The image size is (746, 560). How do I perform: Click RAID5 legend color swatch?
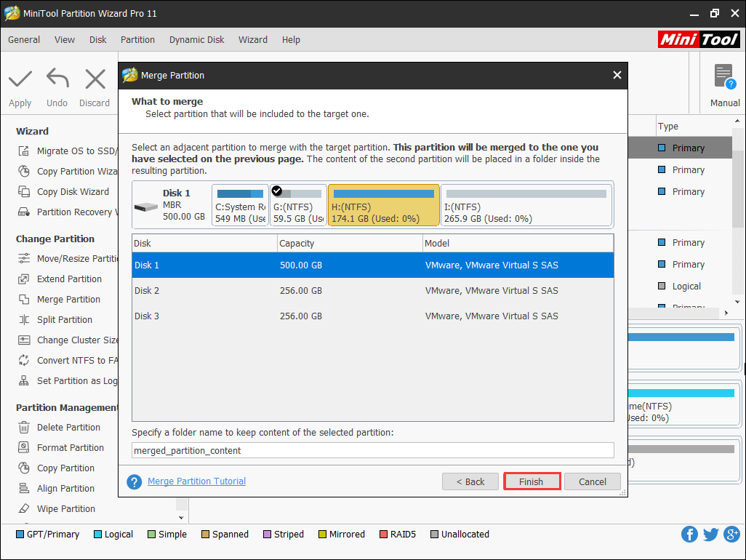click(x=383, y=535)
